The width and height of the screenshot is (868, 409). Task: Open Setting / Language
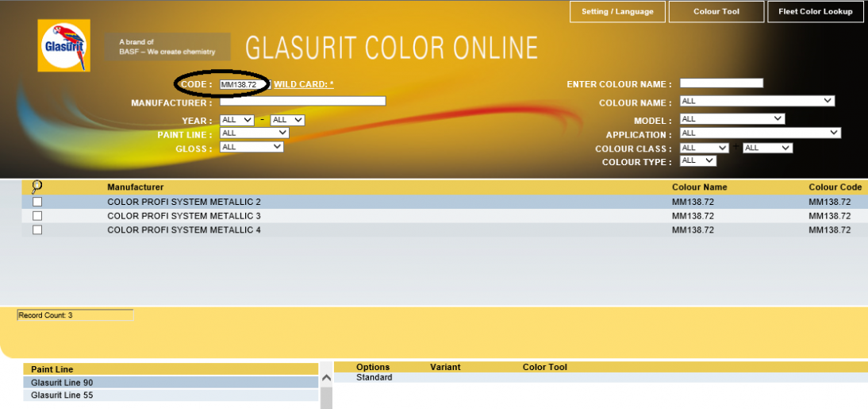(x=617, y=12)
